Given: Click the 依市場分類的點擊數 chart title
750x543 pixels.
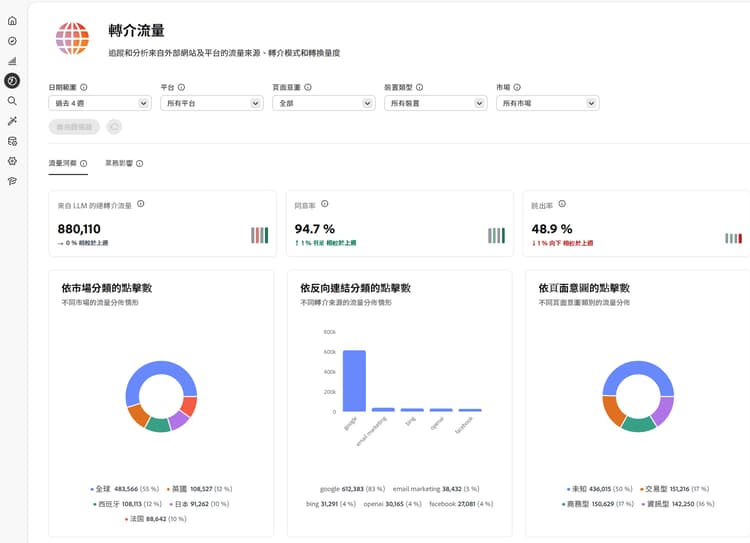Looking at the screenshot, I should (107, 288).
